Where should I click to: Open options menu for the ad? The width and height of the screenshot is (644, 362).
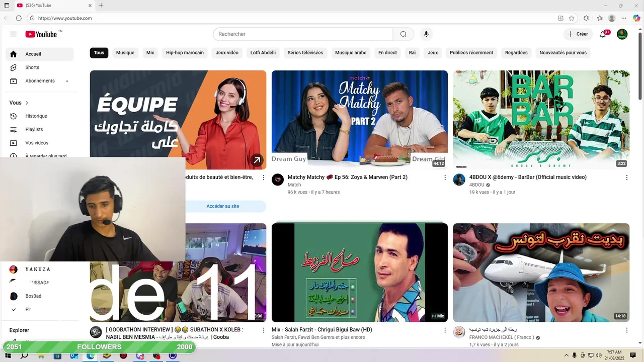[263, 177]
